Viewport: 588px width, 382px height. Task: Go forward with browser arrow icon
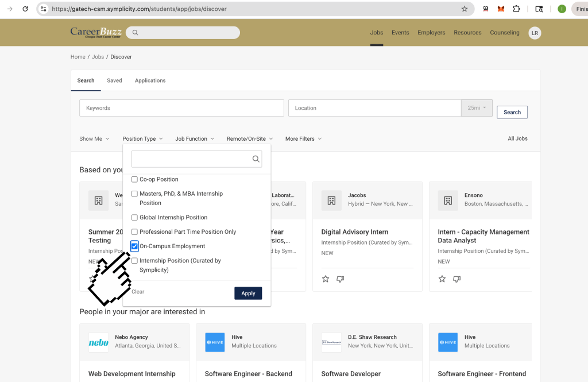[10, 9]
